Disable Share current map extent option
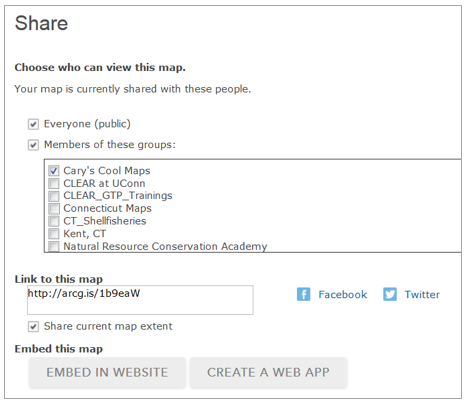Screen dimensions: 467x407 33,326
